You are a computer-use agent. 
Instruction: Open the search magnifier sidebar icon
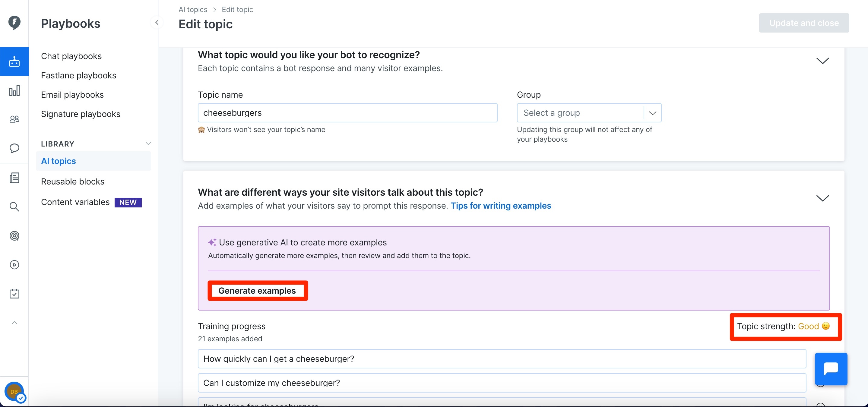coord(14,207)
